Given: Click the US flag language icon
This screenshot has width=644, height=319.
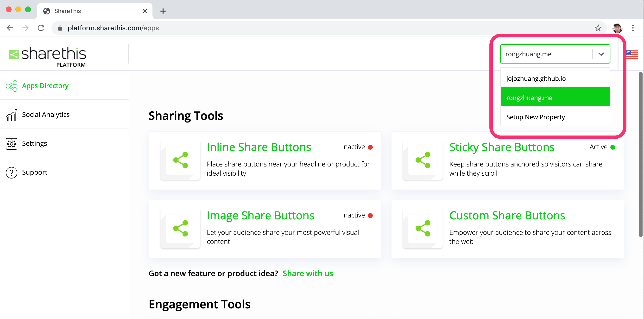Looking at the screenshot, I should [632, 54].
